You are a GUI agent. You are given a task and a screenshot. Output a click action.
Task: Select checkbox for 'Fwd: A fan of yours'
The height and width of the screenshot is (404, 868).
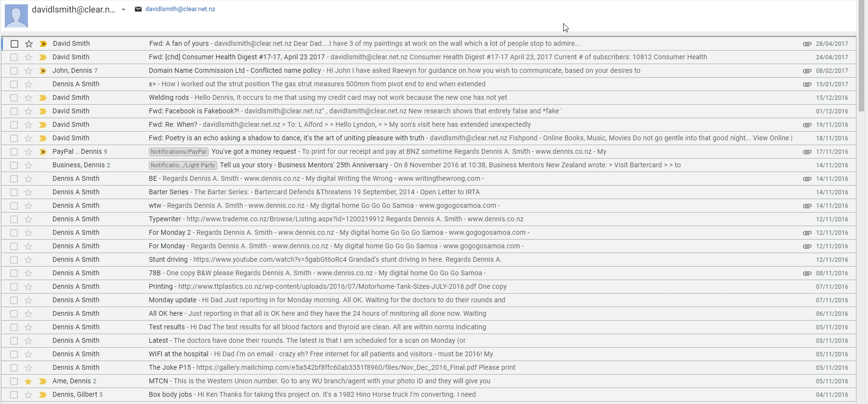click(14, 44)
